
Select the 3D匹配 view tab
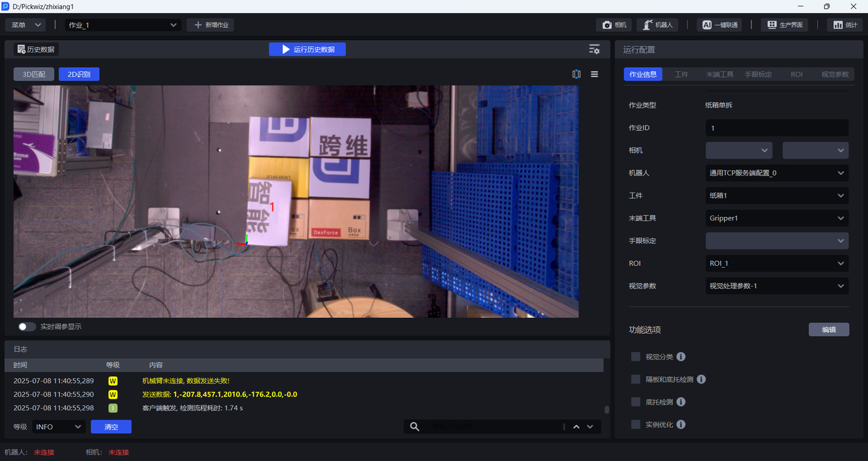(x=34, y=75)
